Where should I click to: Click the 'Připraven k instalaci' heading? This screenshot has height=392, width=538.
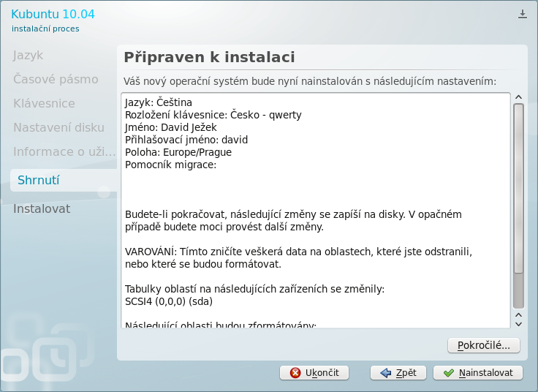[x=209, y=57]
